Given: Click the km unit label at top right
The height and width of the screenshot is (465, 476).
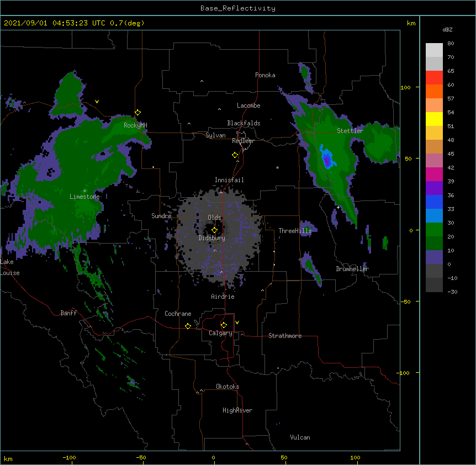Looking at the screenshot, I should [411, 23].
